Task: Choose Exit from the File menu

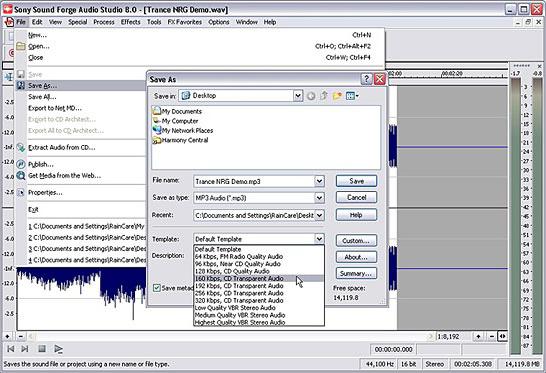Action: (33, 209)
